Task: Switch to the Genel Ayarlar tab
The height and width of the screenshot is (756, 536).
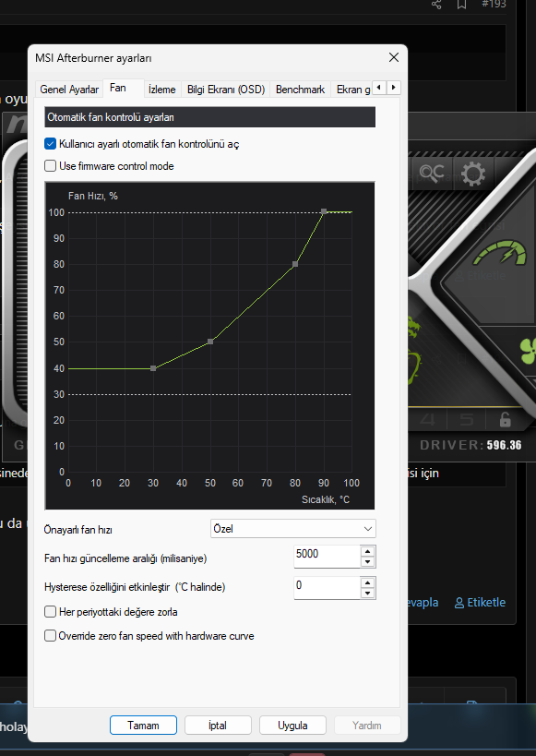Action: coord(69,90)
